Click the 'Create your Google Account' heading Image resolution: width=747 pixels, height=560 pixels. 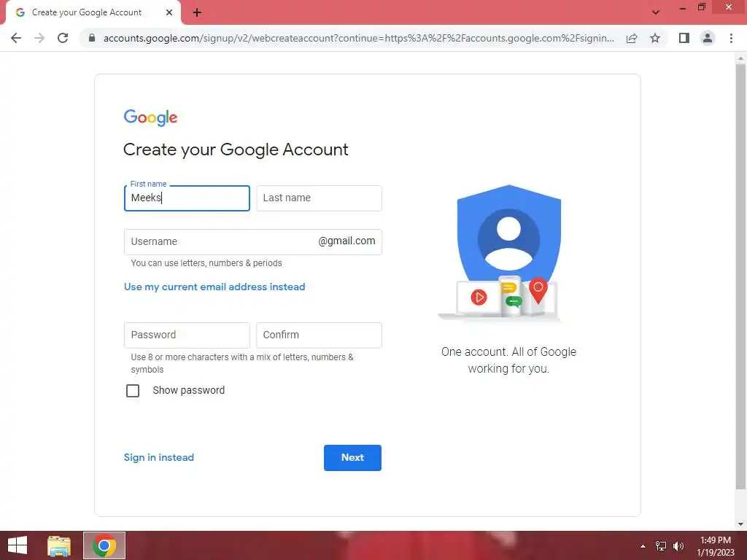point(236,149)
